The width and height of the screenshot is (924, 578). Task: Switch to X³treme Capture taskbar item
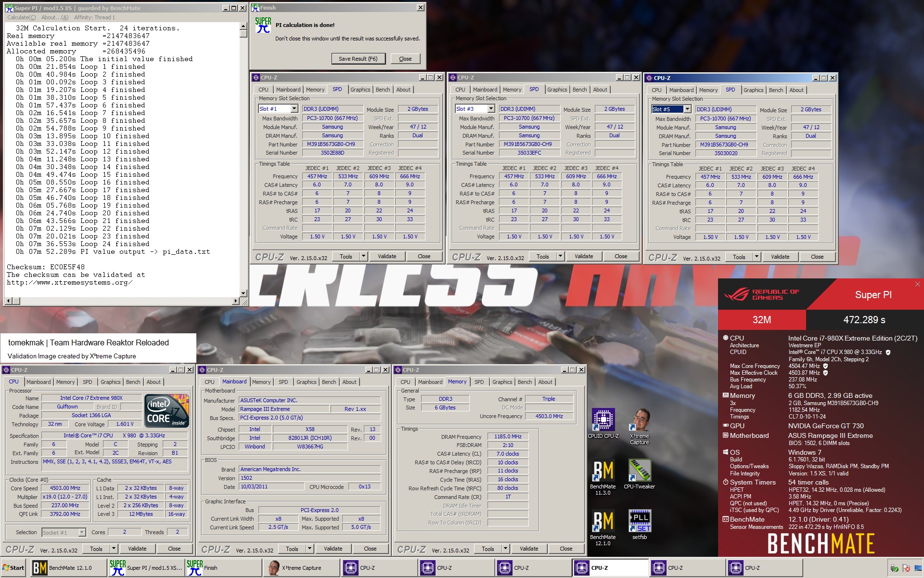(x=301, y=568)
